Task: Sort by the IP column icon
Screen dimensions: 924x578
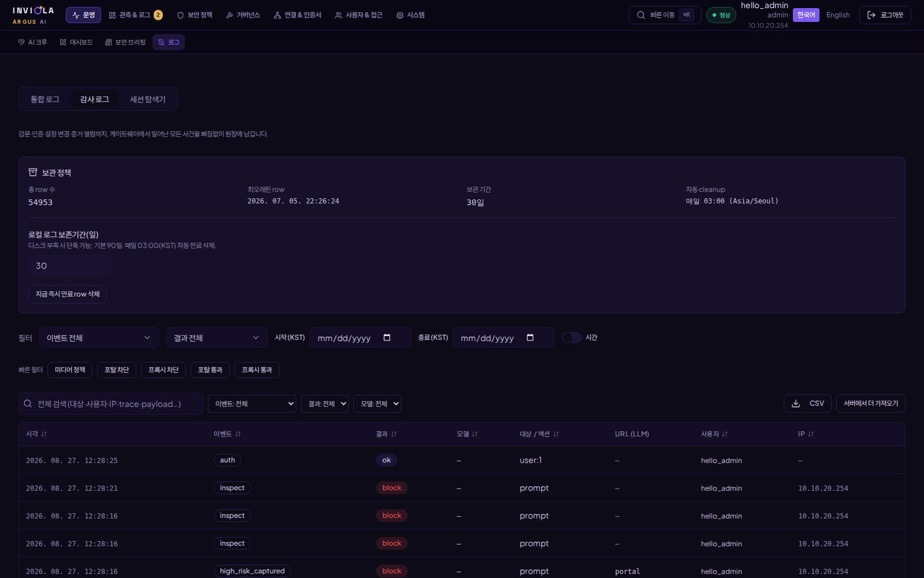Action: pos(811,434)
